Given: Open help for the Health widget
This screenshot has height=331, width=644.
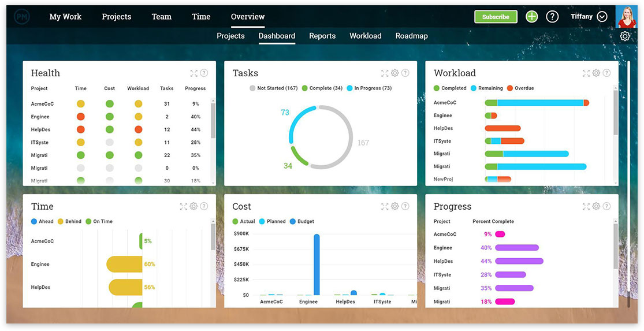Looking at the screenshot, I should (204, 73).
